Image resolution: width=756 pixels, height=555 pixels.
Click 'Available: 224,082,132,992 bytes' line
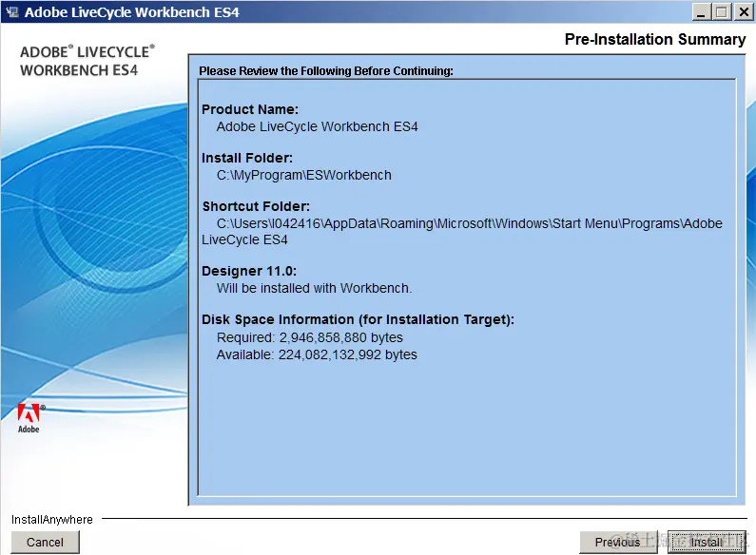point(317,354)
